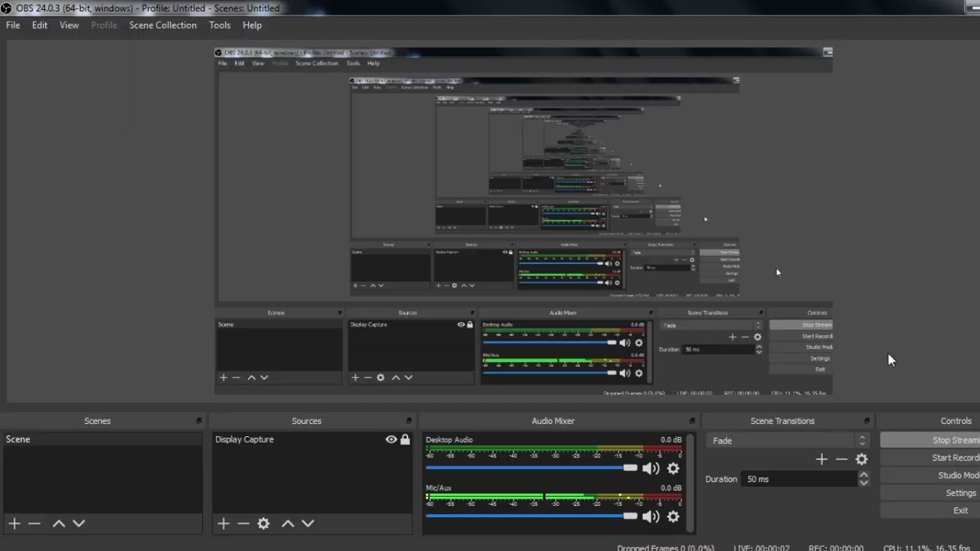Remove selected scene with minus icon
This screenshot has height=551, width=980.
[34, 523]
